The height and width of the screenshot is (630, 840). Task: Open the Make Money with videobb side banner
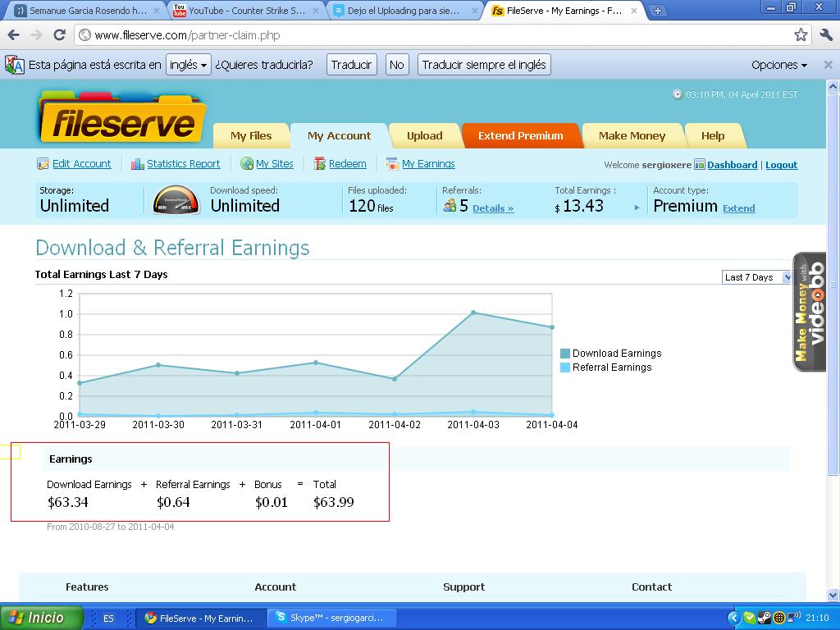(809, 312)
